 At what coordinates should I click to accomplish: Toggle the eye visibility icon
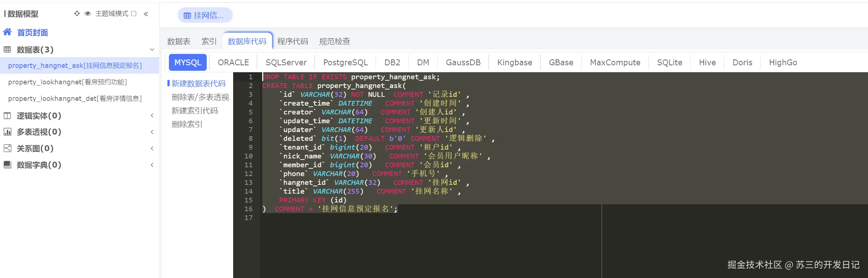pyautogui.click(x=87, y=14)
